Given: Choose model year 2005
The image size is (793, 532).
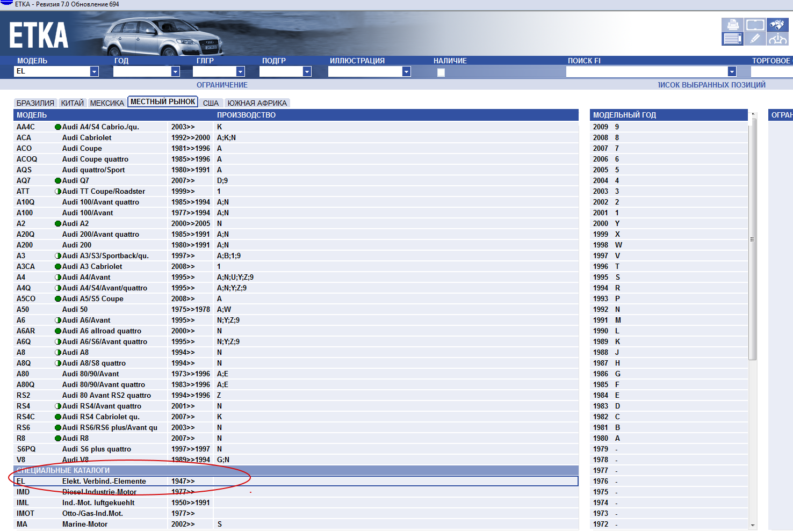Looking at the screenshot, I should click(x=601, y=170).
